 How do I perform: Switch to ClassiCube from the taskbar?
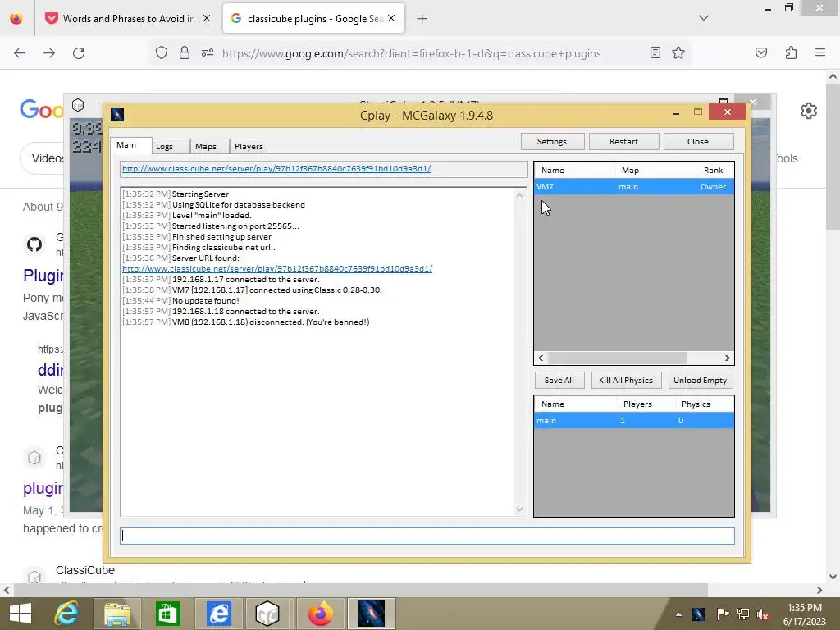[x=267, y=614]
